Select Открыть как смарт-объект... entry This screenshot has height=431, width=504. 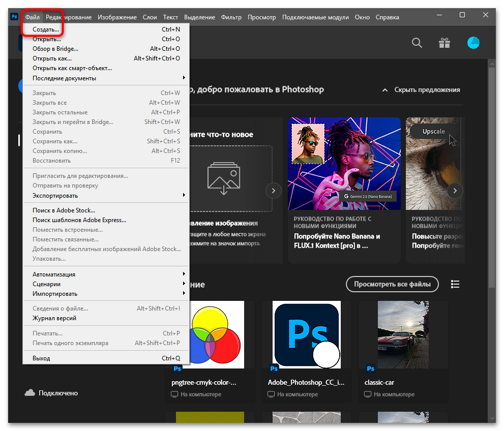click(106, 68)
